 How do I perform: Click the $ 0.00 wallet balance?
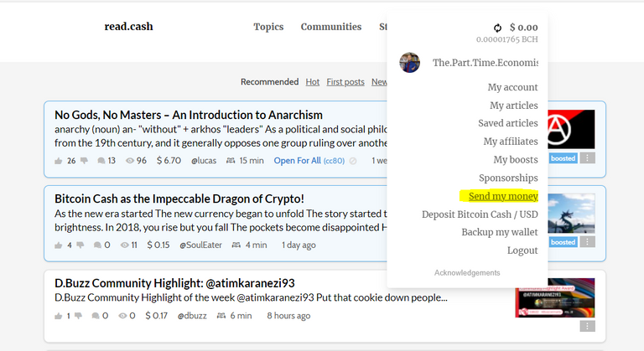coord(523,28)
